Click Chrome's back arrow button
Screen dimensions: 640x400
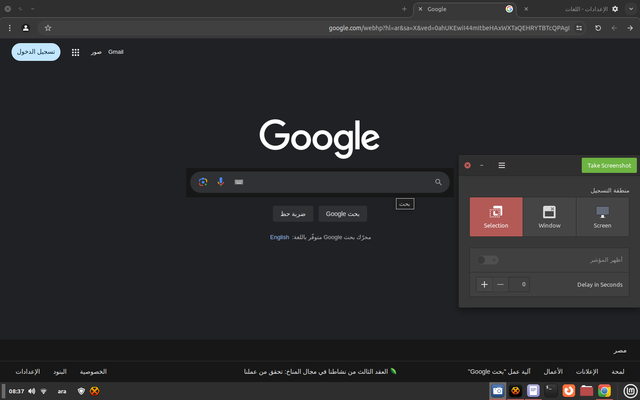tap(630, 28)
